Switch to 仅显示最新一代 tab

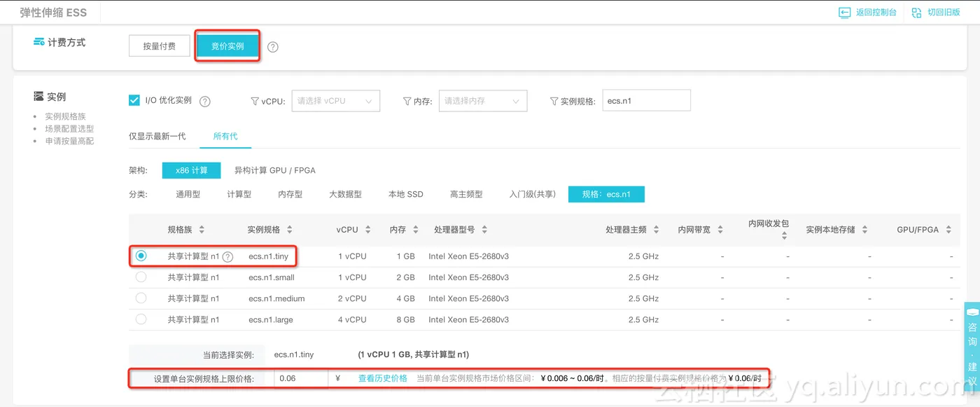click(157, 136)
